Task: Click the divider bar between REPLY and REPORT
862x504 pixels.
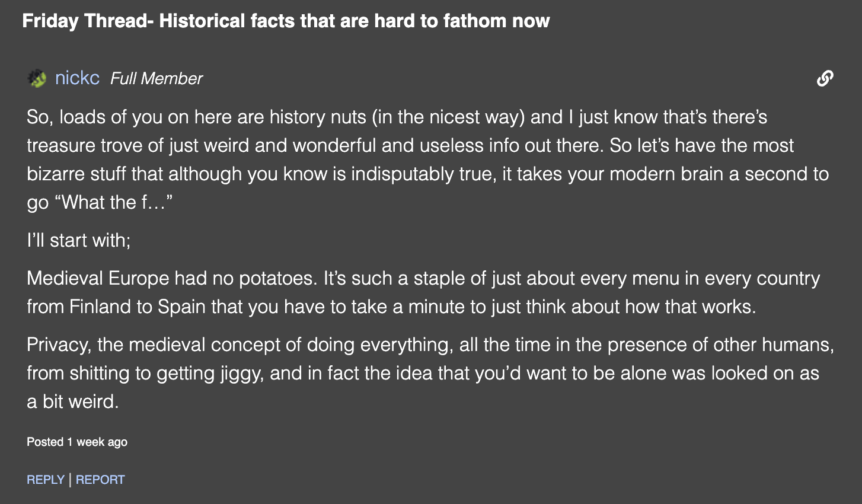Action: point(70,479)
